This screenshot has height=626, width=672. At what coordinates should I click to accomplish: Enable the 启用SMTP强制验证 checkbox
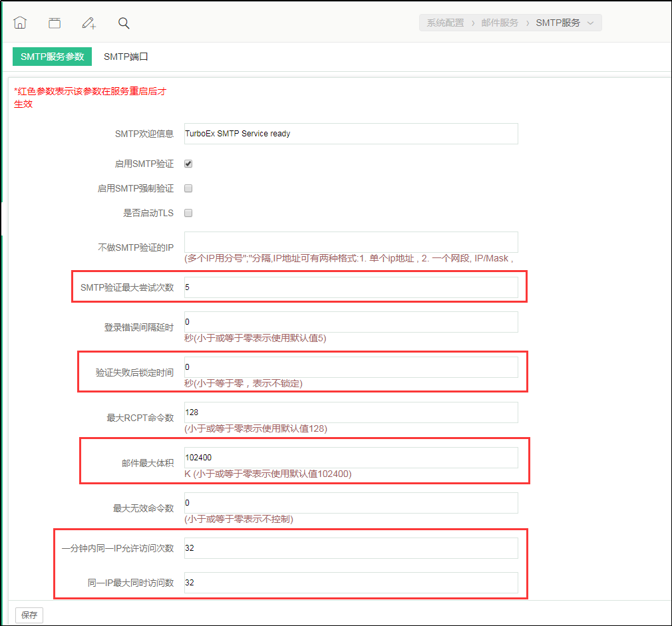[x=188, y=188]
